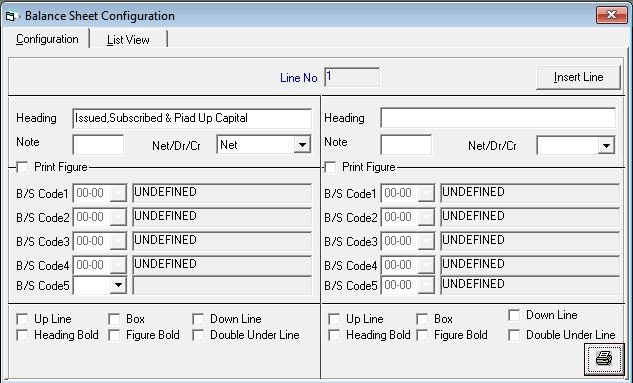The width and height of the screenshot is (633, 383).
Task: Close the Balance Sheet Configuration window
Action: point(612,15)
